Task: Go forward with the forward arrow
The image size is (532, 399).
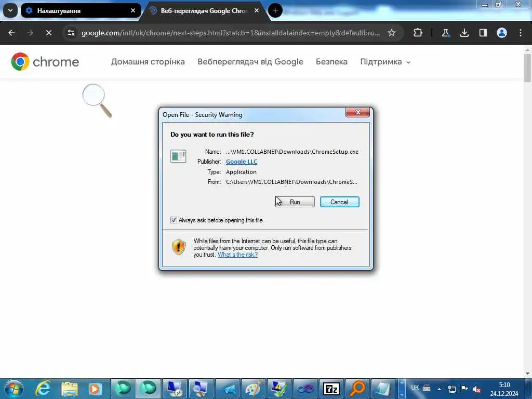Action: click(30, 33)
